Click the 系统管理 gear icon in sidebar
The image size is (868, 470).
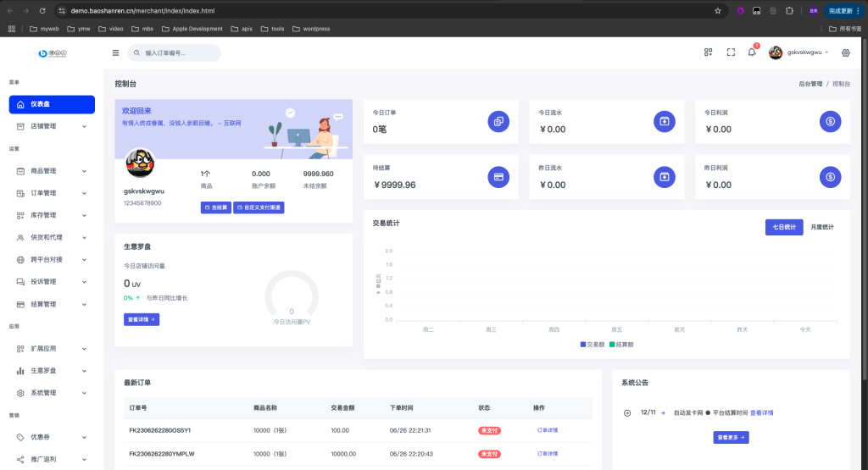tap(20, 393)
